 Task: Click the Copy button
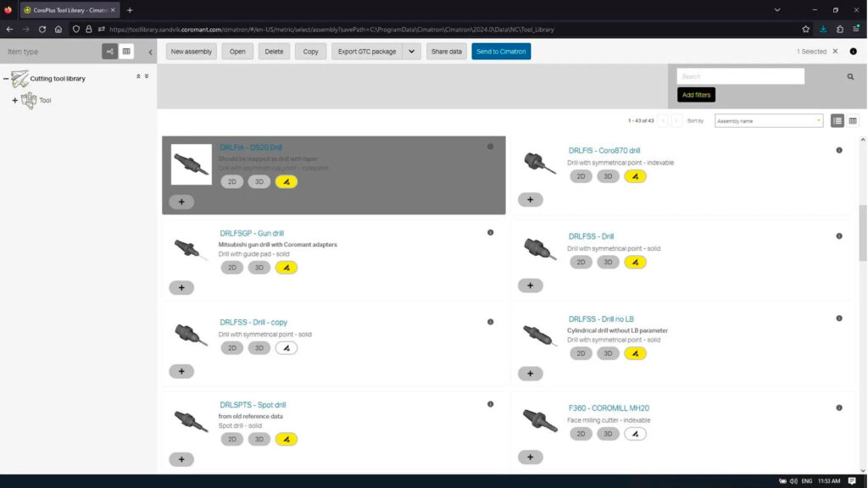[310, 52]
